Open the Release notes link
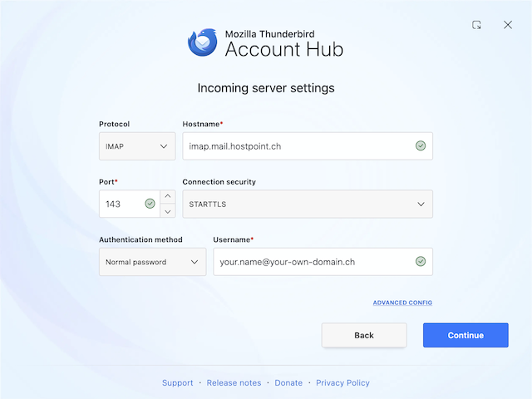532x399 pixels. pyautogui.click(x=234, y=382)
